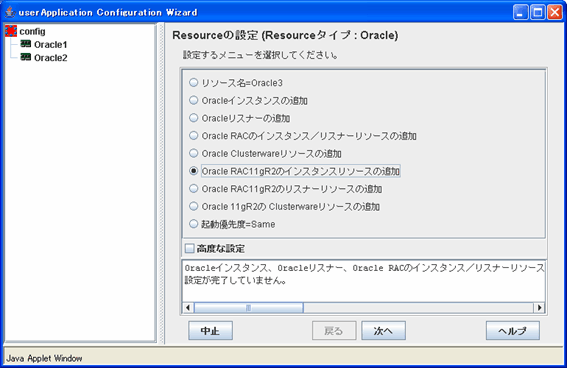Click the Java Applet Window status text
This screenshot has height=368, width=567.
pyautogui.click(x=44, y=358)
